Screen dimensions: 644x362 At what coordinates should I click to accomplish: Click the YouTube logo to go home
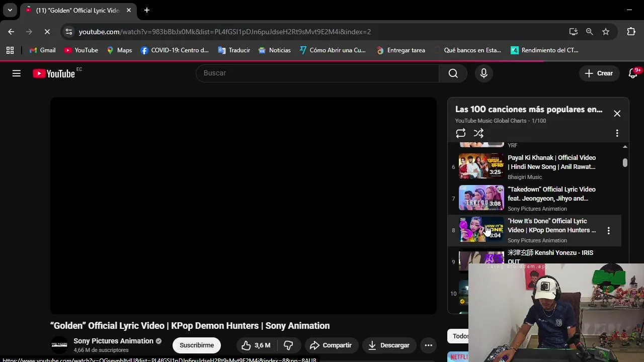(54, 73)
